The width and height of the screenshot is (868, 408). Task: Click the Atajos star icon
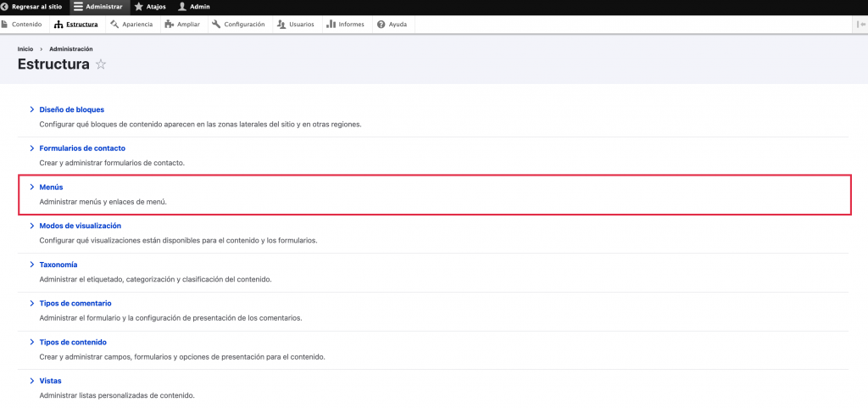139,7
